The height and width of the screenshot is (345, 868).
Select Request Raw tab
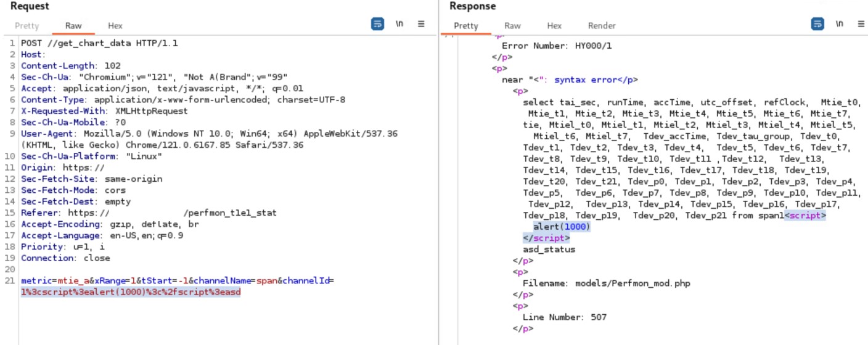pos(73,26)
